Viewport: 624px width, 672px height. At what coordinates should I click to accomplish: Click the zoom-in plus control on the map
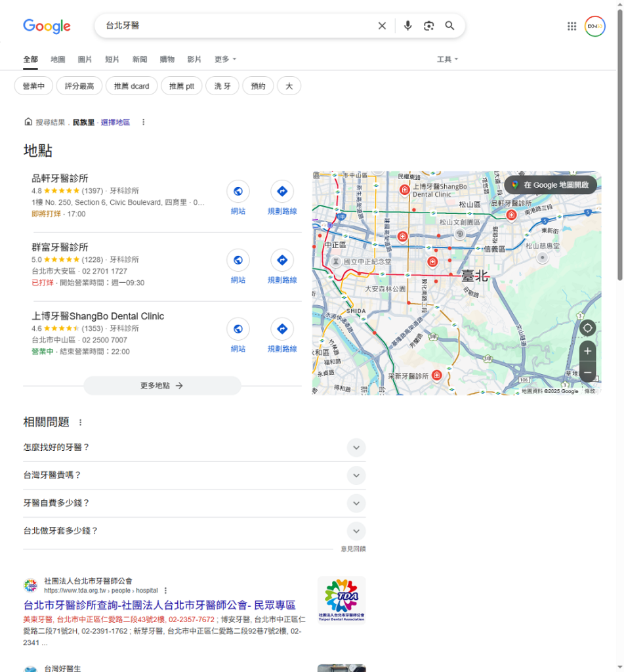pos(587,351)
